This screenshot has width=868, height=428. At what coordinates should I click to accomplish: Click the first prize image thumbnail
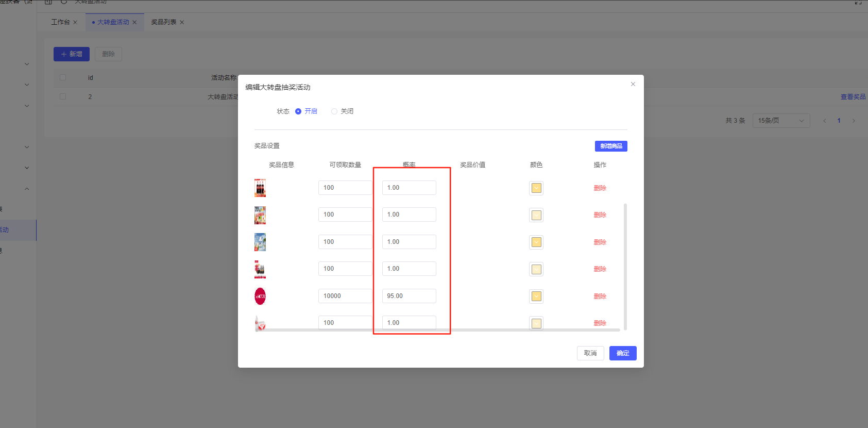(260, 188)
